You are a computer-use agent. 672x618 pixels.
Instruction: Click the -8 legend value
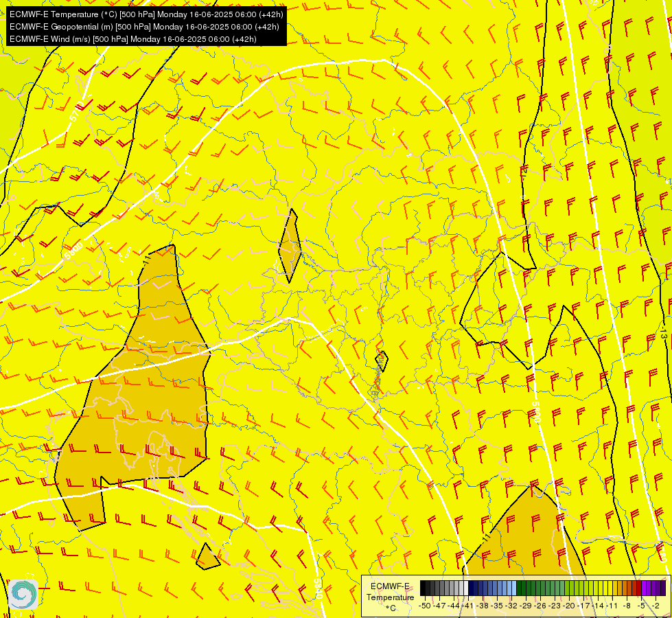[x=627, y=606]
